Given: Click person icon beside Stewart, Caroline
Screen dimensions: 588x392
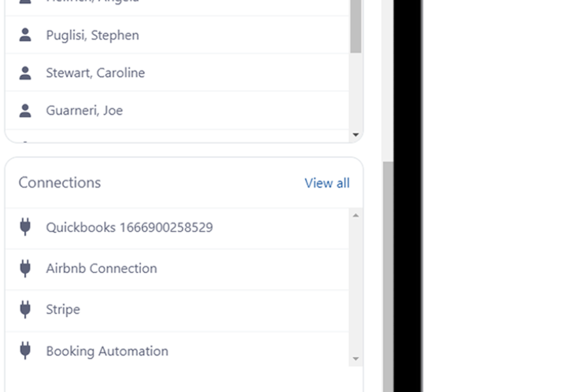Looking at the screenshot, I should tap(25, 73).
